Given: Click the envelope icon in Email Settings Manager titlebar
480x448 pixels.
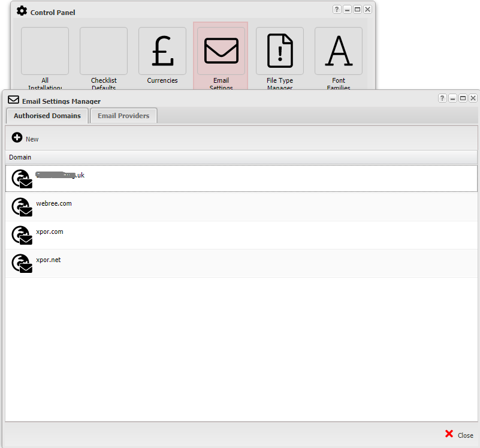Looking at the screenshot, I should (x=13, y=100).
